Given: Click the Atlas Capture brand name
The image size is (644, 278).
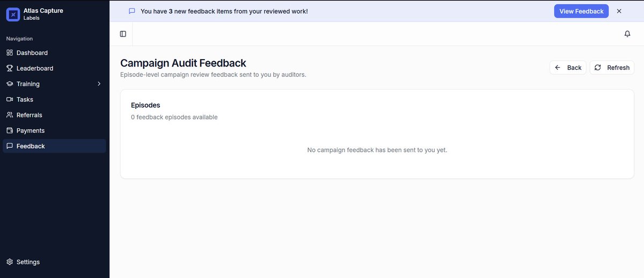Looking at the screenshot, I should (x=43, y=11).
